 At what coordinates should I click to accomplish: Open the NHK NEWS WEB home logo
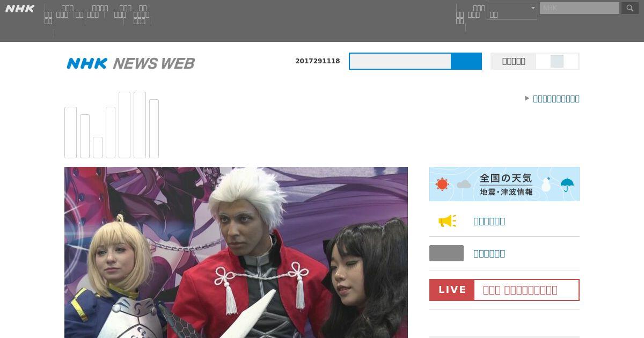[131, 63]
